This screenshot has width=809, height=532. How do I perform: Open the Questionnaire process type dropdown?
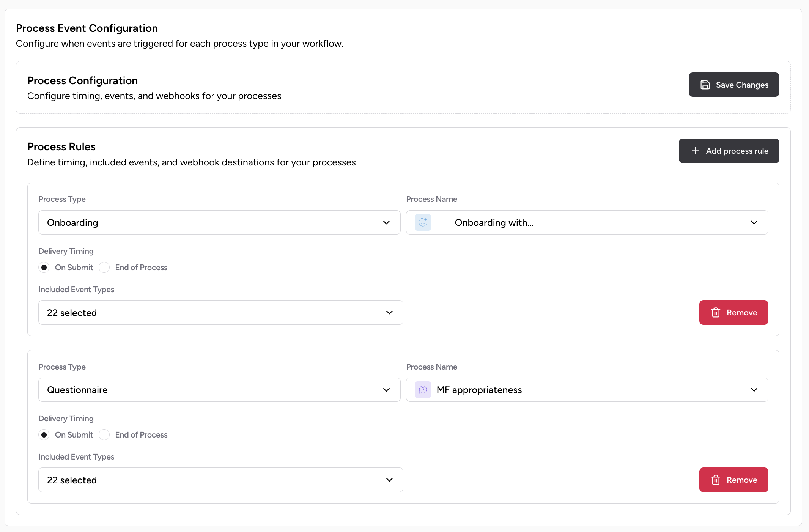(x=219, y=390)
